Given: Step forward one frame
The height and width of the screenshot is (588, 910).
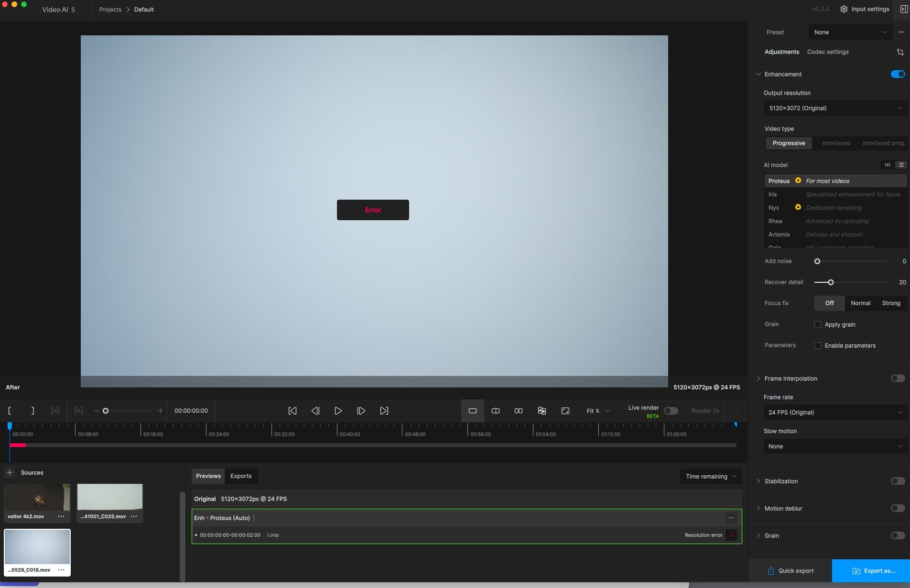Looking at the screenshot, I should [x=361, y=411].
